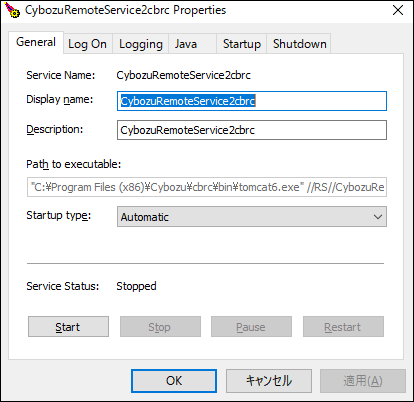The height and width of the screenshot is (402, 414).
Task: Start the service with Start button
Action: point(68,327)
